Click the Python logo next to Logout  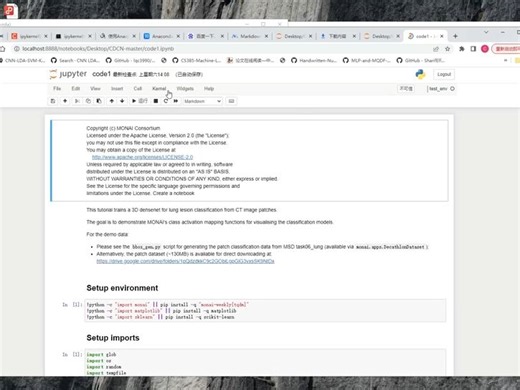tap(421, 74)
